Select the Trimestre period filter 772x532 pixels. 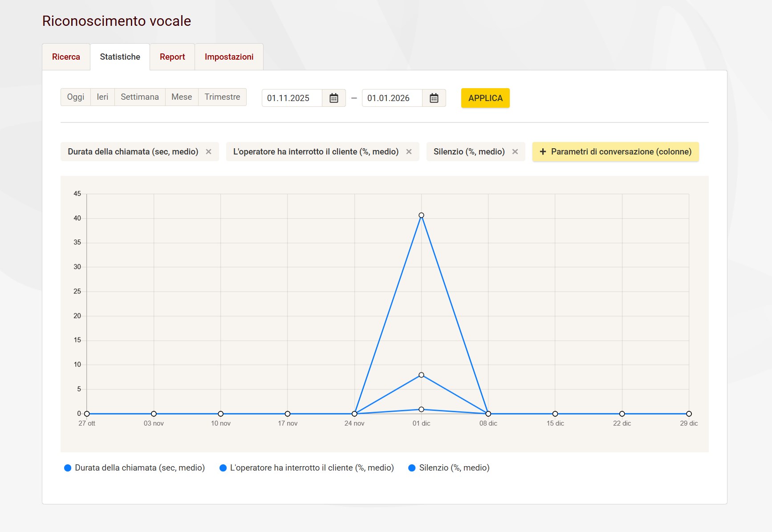pos(222,97)
